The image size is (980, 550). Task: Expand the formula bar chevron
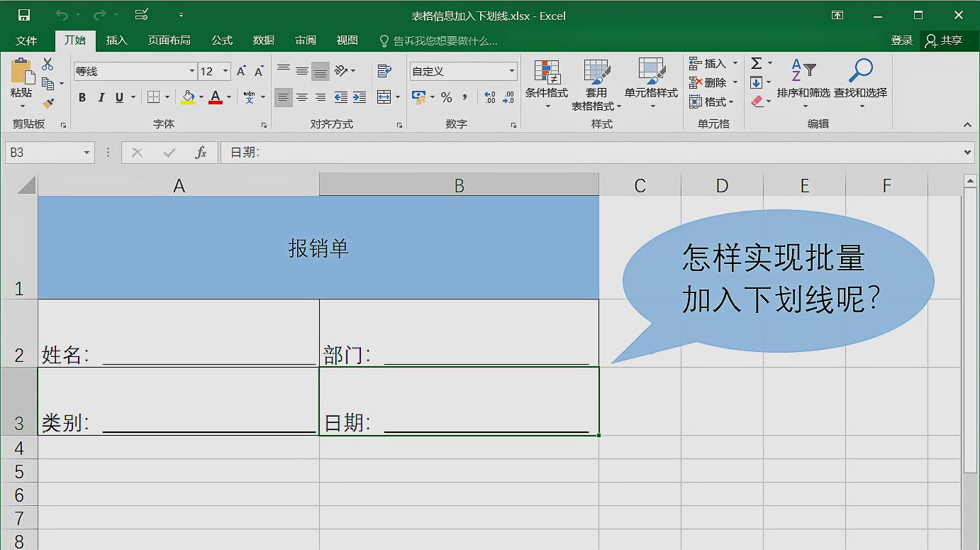pos(969,153)
